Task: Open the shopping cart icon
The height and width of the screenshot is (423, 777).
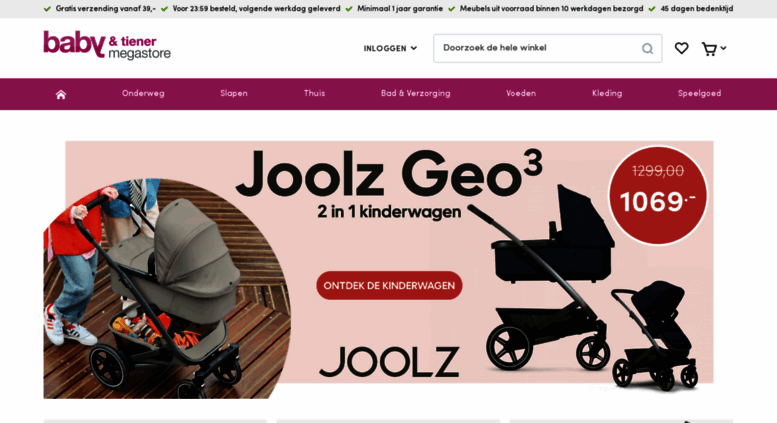Action: pos(709,49)
